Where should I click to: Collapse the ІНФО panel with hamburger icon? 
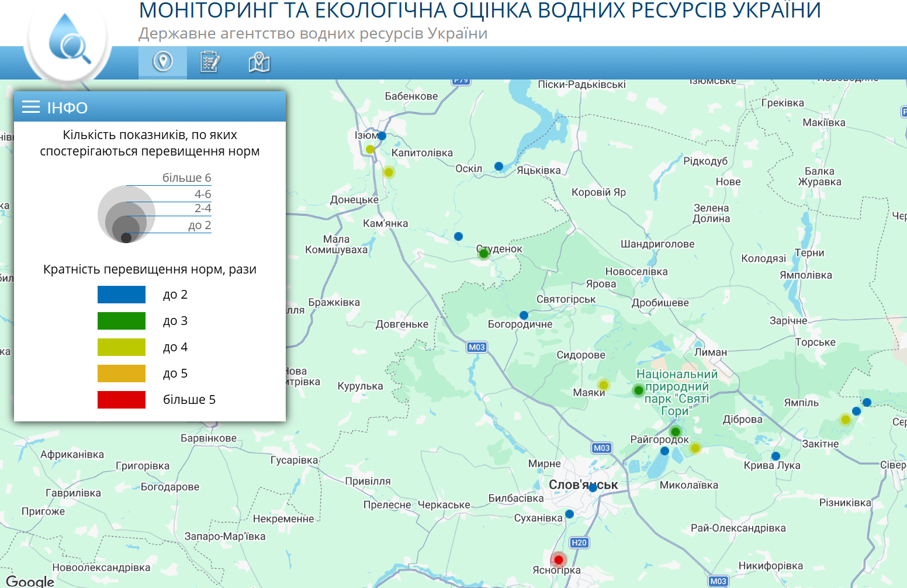pos(31,107)
